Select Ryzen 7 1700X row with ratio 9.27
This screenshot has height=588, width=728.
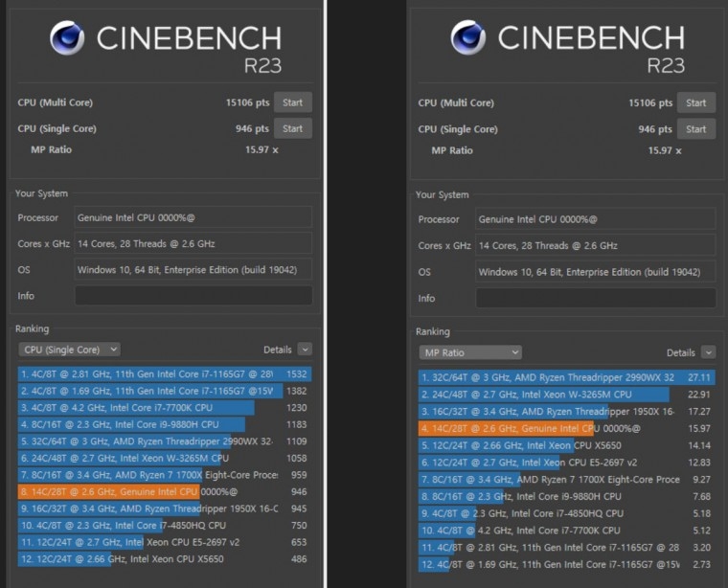566,480
